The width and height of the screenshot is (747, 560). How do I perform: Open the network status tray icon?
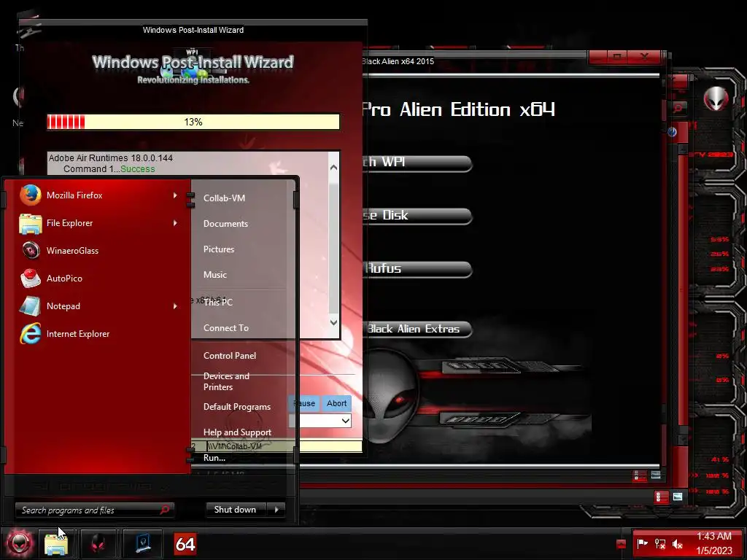(x=659, y=543)
